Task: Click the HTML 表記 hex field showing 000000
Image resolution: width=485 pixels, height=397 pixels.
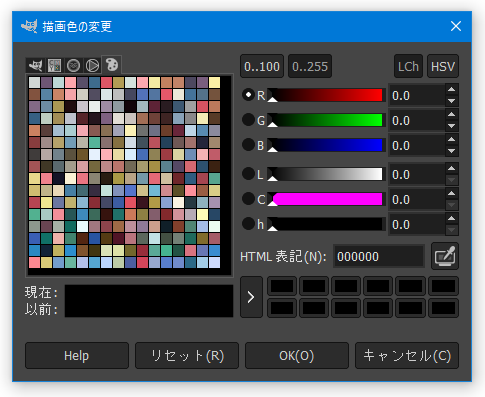Action: tap(379, 256)
